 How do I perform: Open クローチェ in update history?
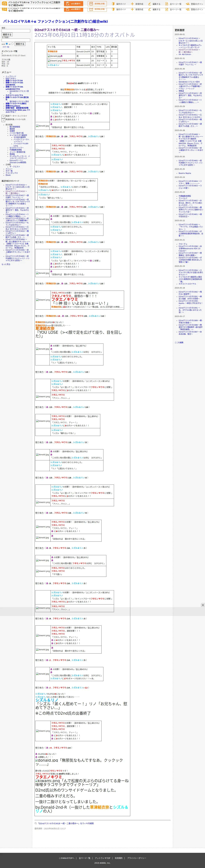click(x=183, y=244)
